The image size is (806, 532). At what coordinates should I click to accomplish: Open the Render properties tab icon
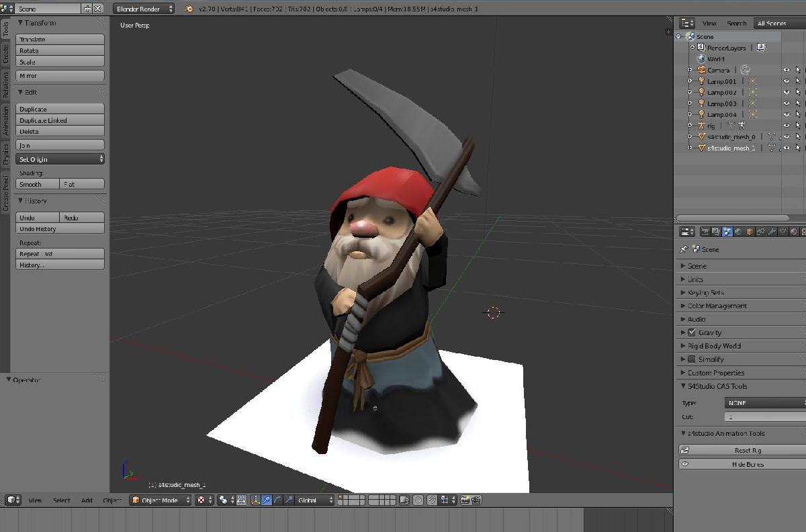point(705,232)
